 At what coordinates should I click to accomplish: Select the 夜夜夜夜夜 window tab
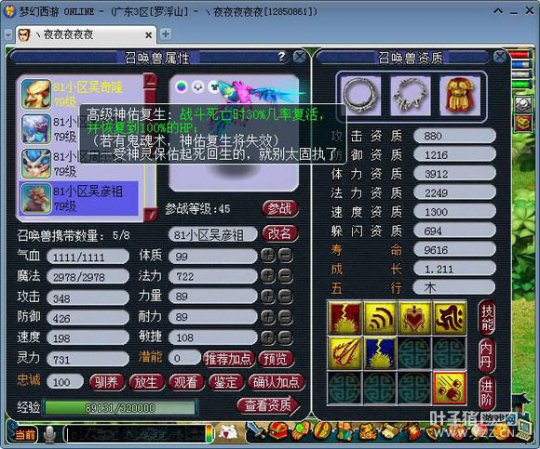tap(86, 35)
